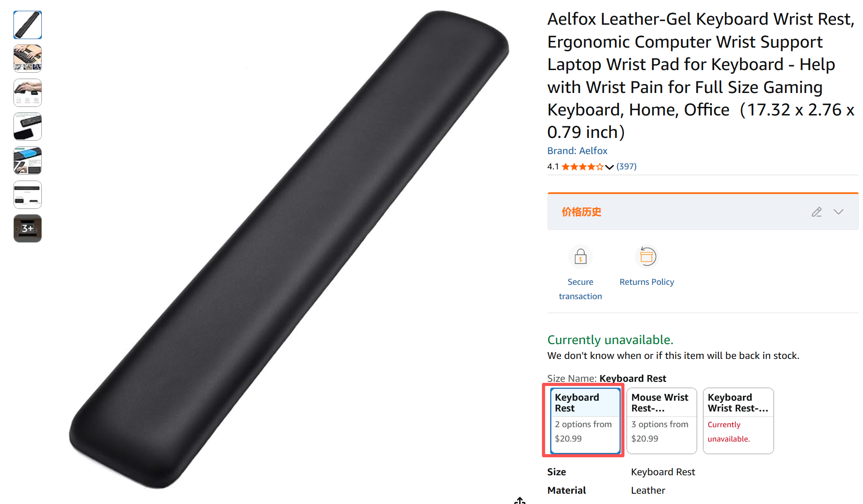Select the Keyboard Rest size option

[585, 421]
